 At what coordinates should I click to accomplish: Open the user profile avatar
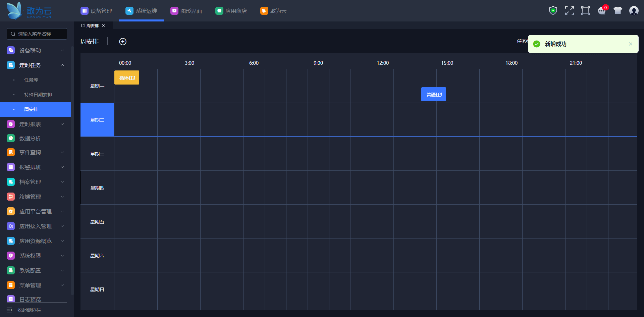tap(634, 11)
